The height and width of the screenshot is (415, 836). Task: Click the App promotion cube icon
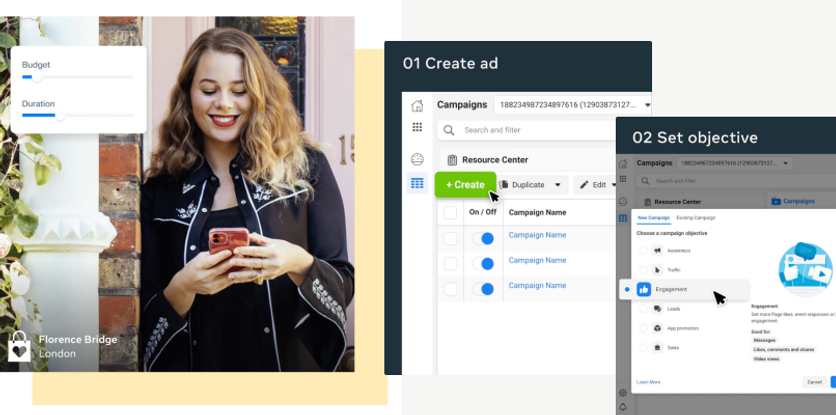point(657,328)
